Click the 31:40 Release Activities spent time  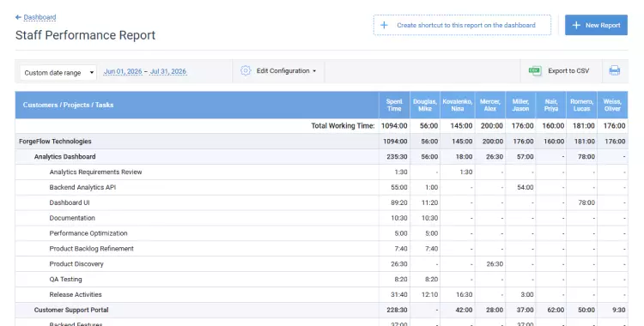coord(399,294)
